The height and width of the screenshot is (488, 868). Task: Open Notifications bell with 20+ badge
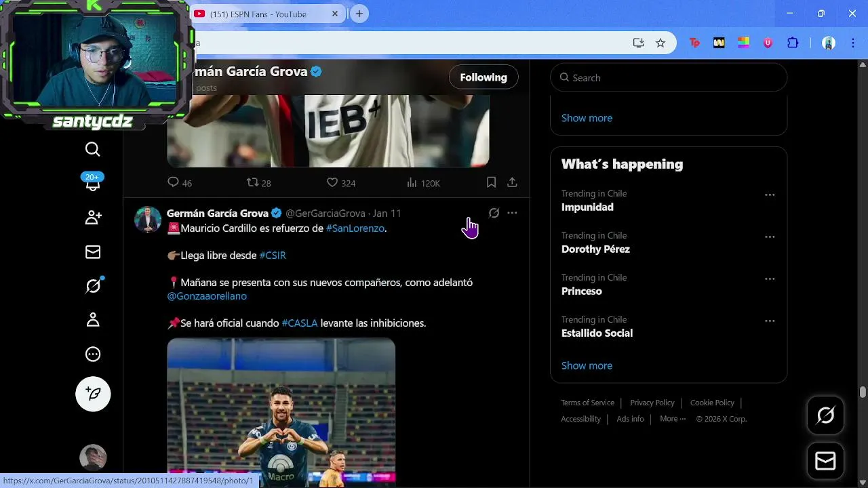[93, 182]
